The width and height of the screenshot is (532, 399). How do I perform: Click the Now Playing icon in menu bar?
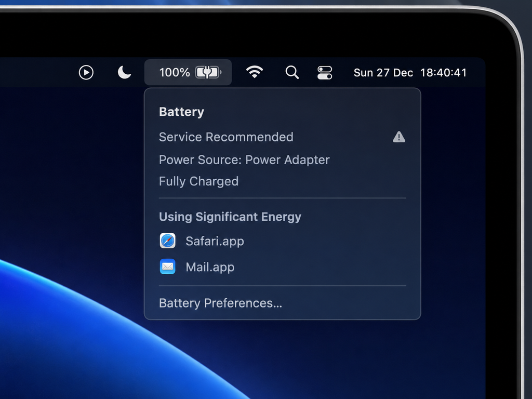pyautogui.click(x=86, y=72)
